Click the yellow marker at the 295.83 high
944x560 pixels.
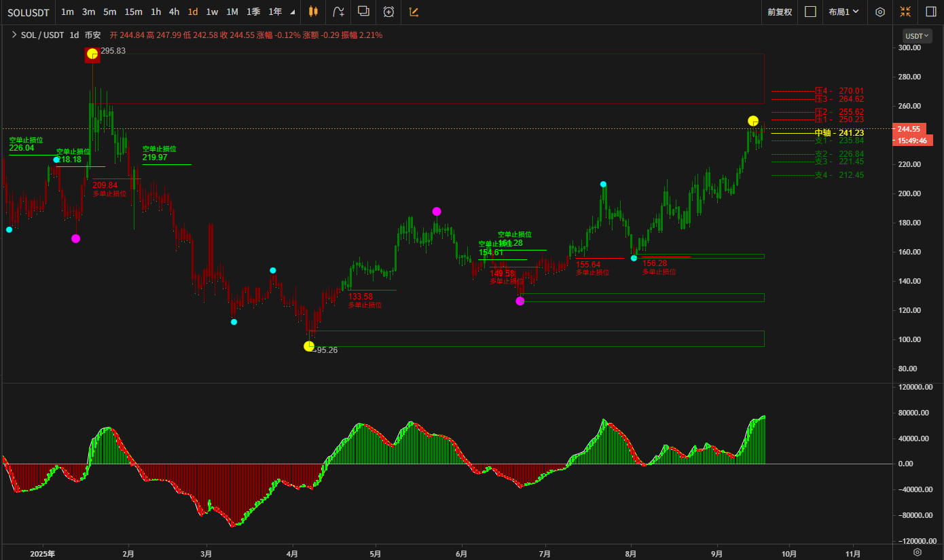pyautogui.click(x=92, y=54)
